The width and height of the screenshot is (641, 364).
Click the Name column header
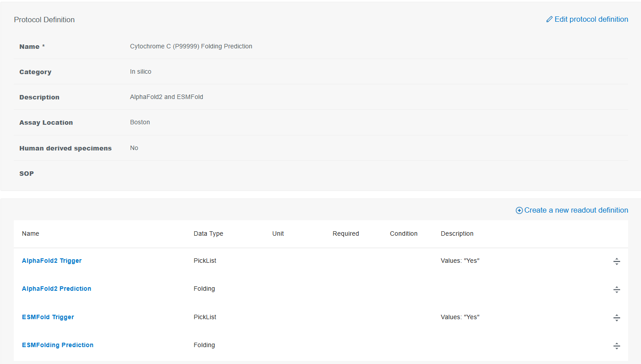[x=31, y=233]
